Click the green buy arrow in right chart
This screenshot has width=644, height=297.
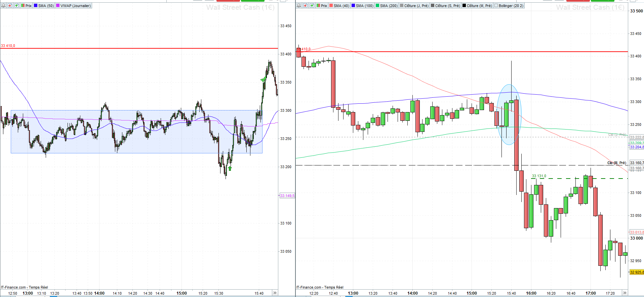312,6
